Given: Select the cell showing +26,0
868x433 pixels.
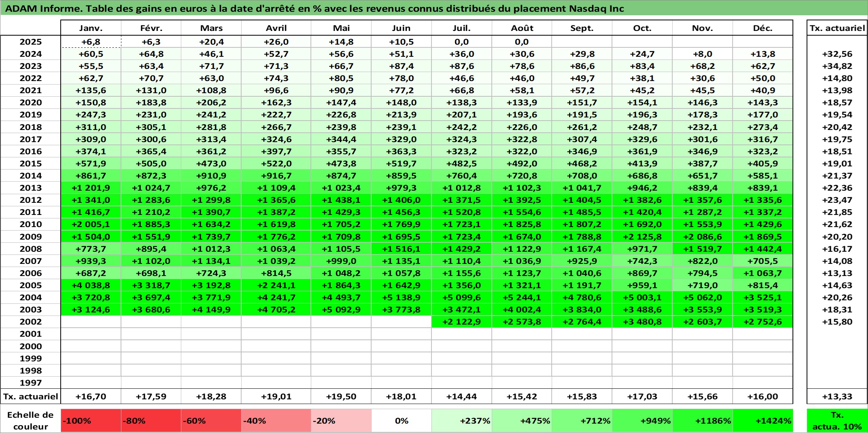Looking at the screenshot, I should point(276,42).
